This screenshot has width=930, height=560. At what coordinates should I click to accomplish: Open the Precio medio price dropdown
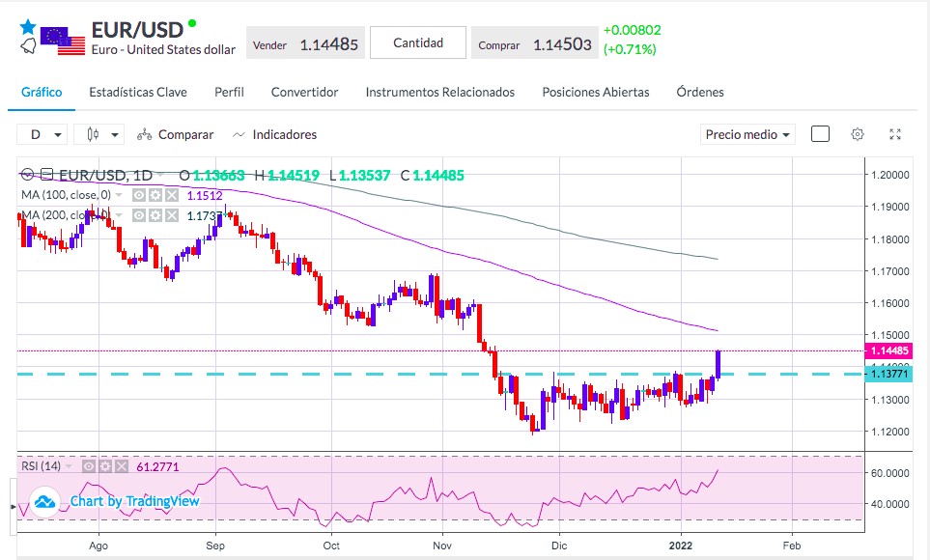click(747, 134)
